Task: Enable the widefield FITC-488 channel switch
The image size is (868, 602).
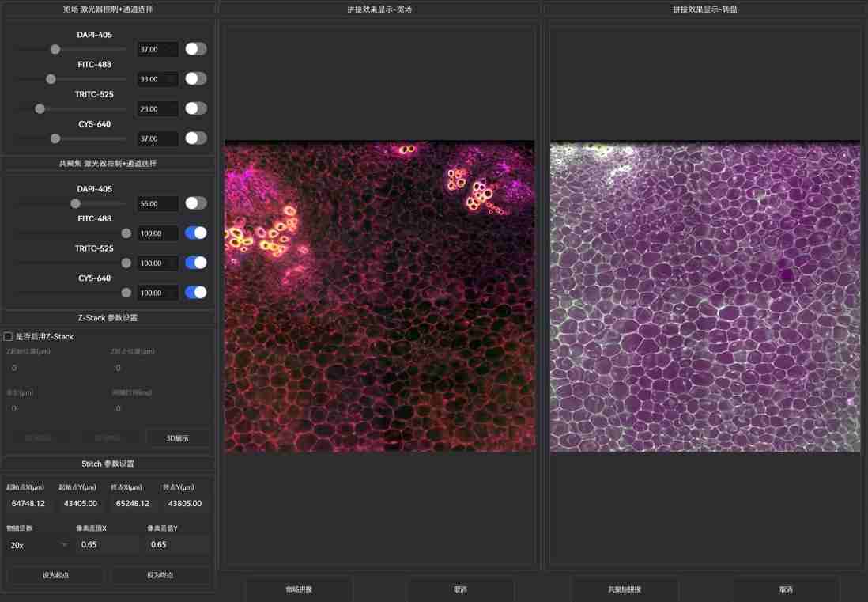Action: pos(195,79)
